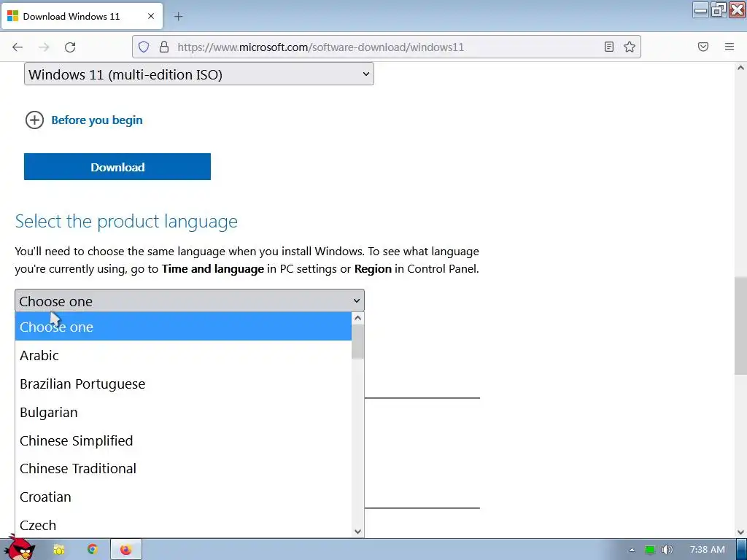Click the language list scrollbar thumb
Screen dimensions: 747x560
[x=357, y=341]
